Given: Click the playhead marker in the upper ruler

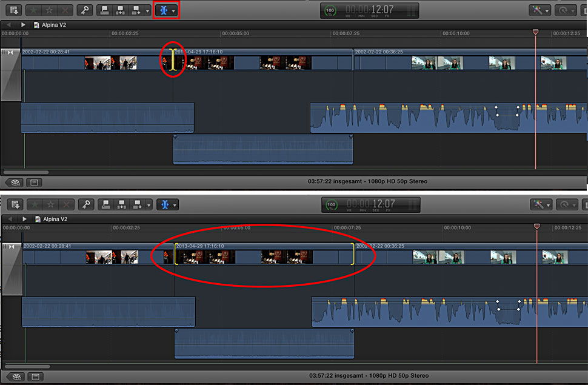Looking at the screenshot, I should pos(535,32).
